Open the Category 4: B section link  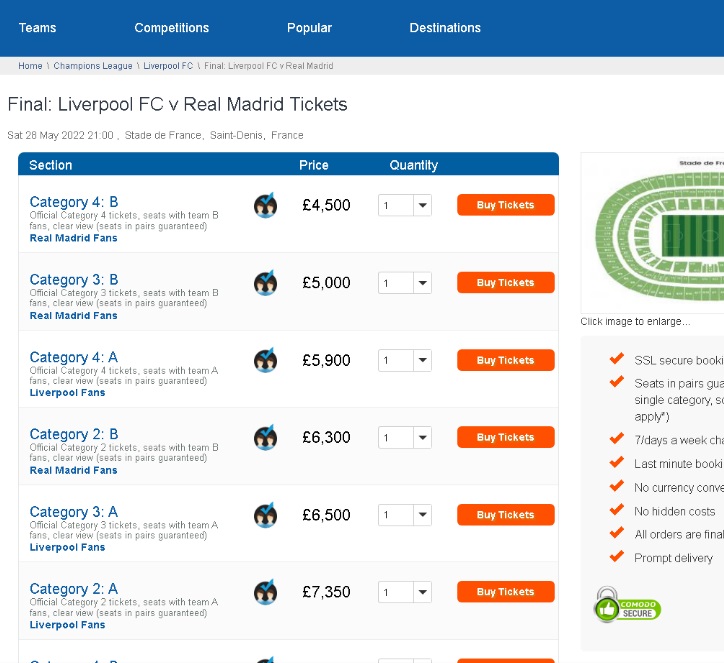click(74, 202)
